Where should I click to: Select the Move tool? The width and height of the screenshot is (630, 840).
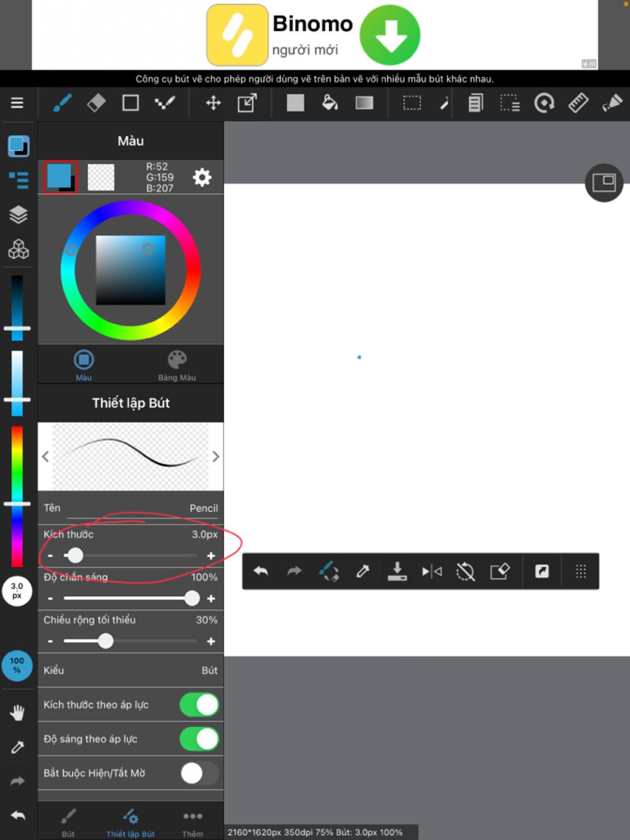(x=213, y=103)
